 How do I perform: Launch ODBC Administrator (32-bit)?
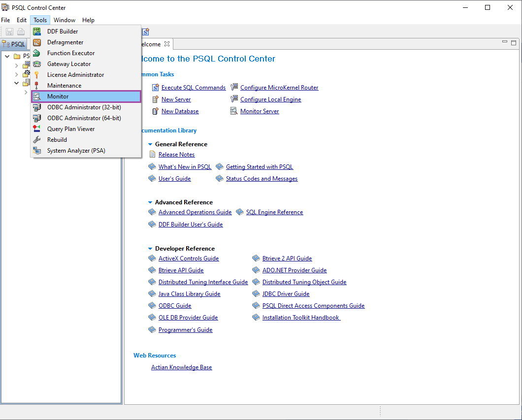click(86, 107)
